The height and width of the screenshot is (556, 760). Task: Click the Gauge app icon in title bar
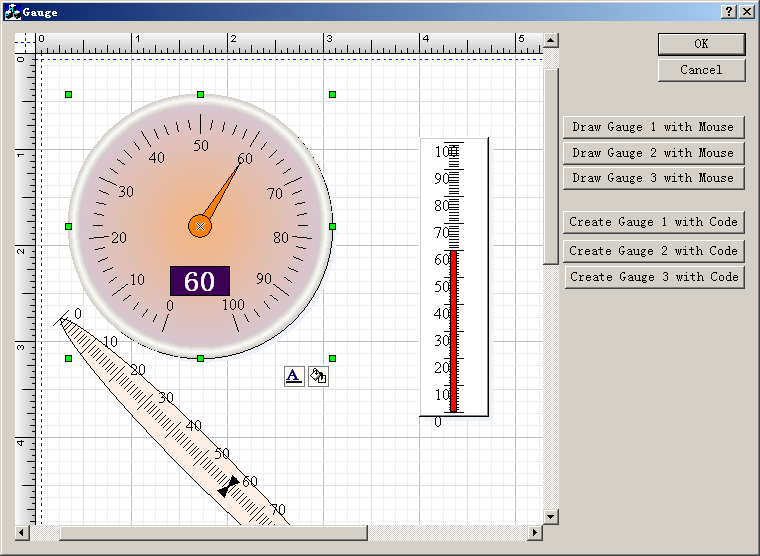click(x=13, y=12)
